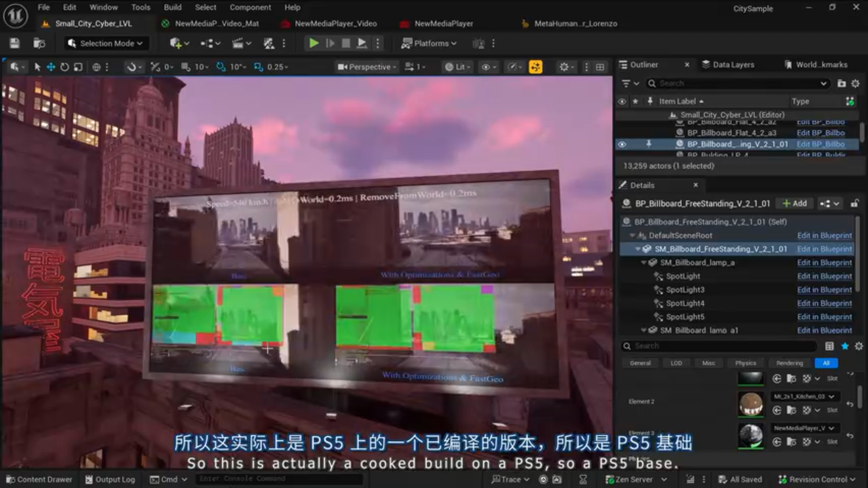The width and height of the screenshot is (868, 488).
Task: Switch to the Data Layers tab
Action: coord(728,64)
